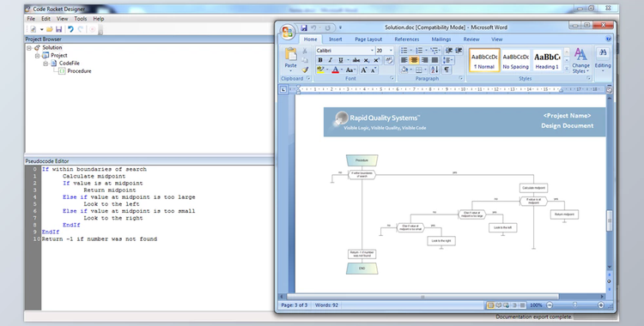Switch to the References ribbon tab

(407, 39)
